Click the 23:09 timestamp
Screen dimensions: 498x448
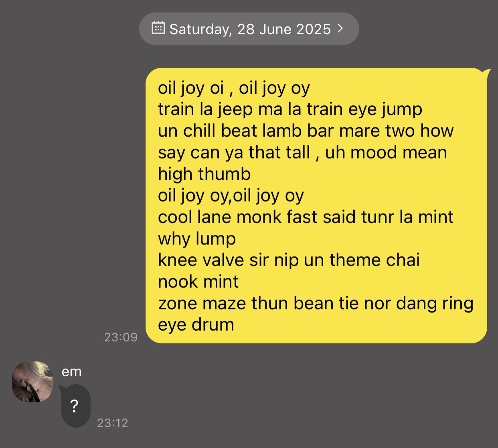tap(121, 337)
